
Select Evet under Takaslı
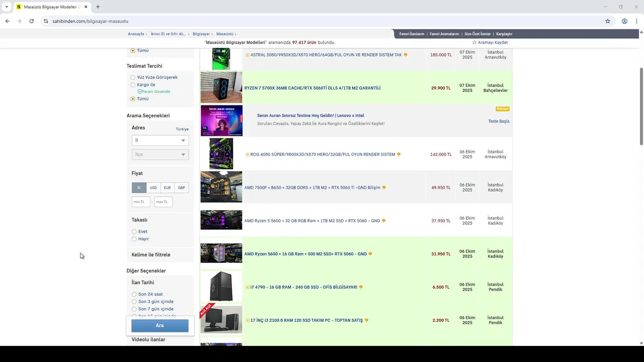pyautogui.click(x=134, y=232)
